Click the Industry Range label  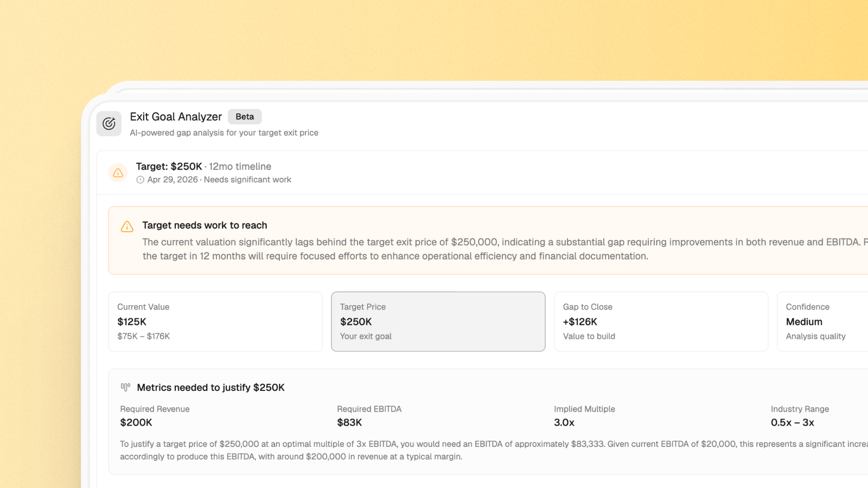(800, 409)
